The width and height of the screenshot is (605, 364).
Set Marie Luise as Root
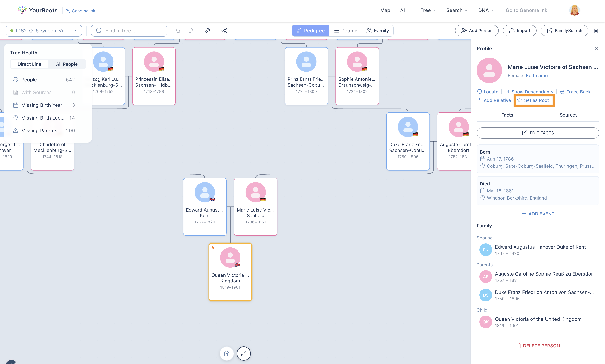pos(533,100)
